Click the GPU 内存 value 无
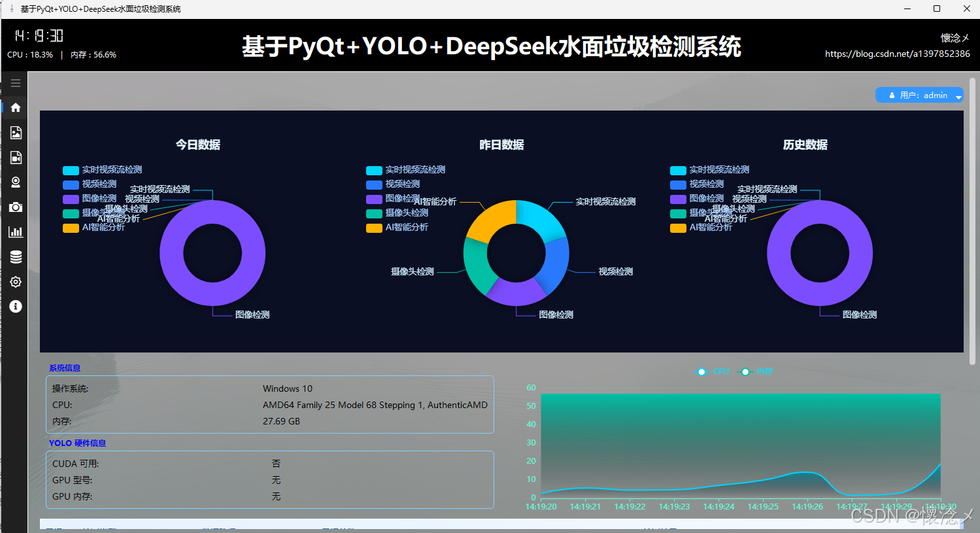 pos(276,496)
